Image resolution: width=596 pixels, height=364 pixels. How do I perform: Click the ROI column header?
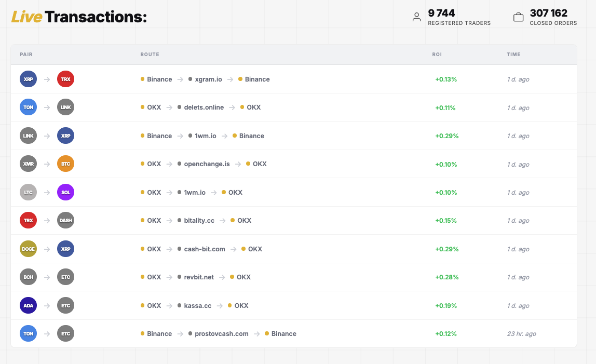(437, 55)
